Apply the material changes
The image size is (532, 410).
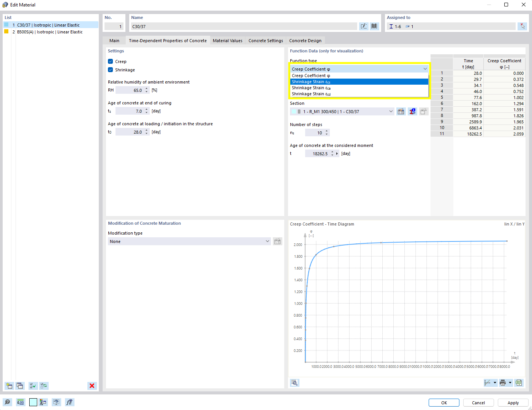click(x=513, y=402)
